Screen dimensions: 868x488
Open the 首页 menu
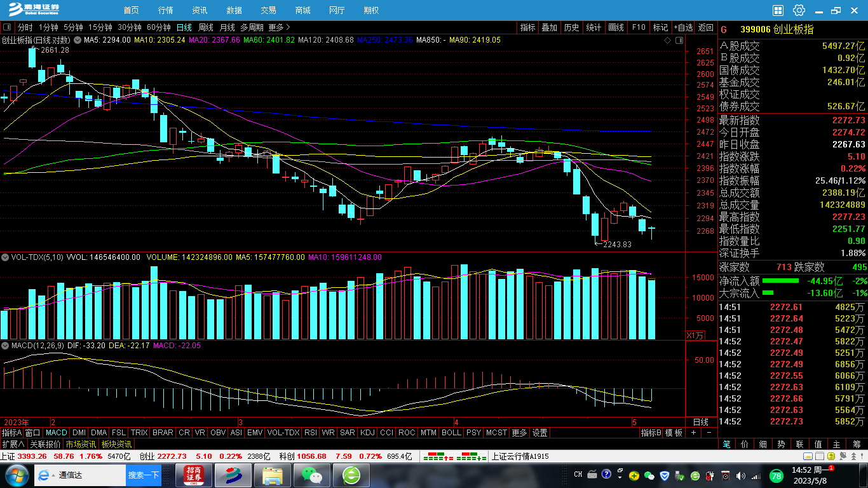(x=131, y=10)
